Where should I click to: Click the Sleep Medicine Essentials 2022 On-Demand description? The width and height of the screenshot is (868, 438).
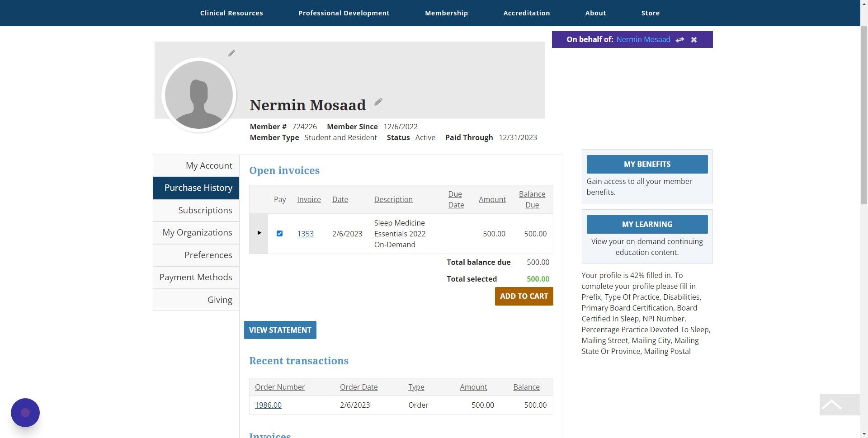400,234
